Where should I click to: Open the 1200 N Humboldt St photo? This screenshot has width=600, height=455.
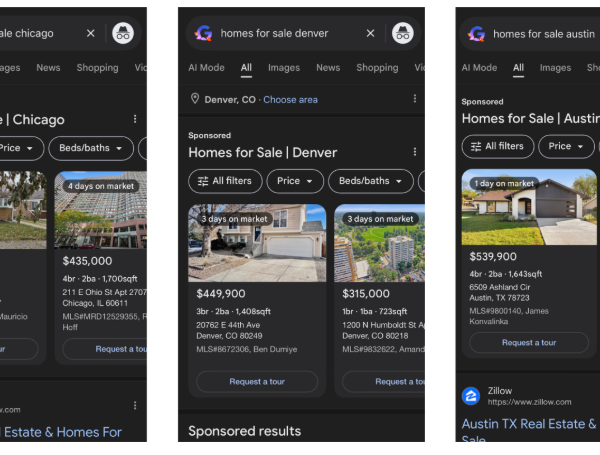tap(379, 243)
